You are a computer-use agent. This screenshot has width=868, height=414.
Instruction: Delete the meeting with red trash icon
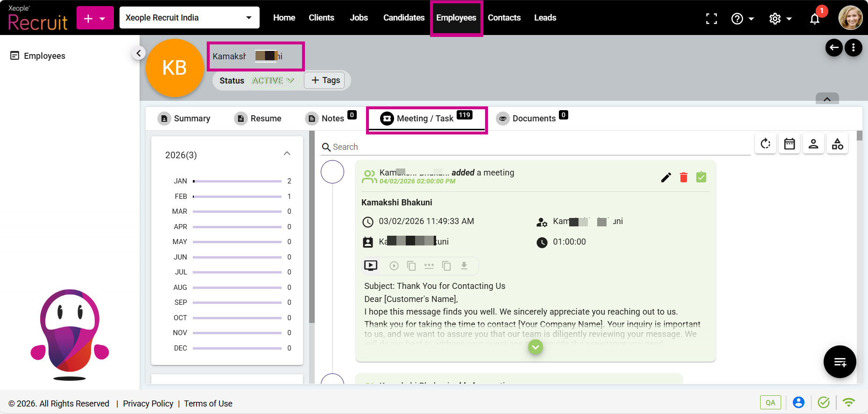[x=684, y=177]
